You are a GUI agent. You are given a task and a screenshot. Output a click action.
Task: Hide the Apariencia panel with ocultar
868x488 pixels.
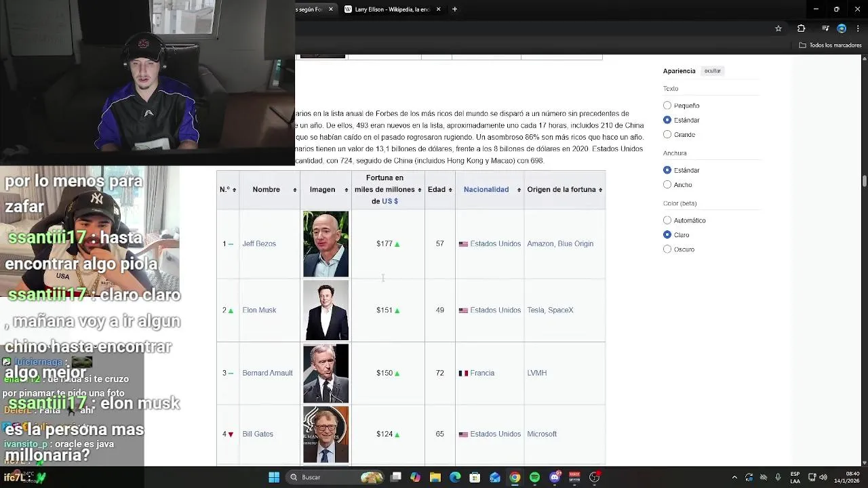712,70
